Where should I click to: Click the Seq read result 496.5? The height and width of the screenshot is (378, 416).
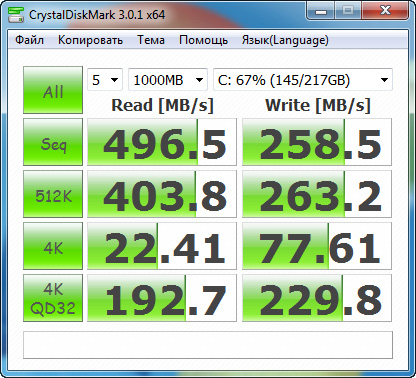pos(162,142)
